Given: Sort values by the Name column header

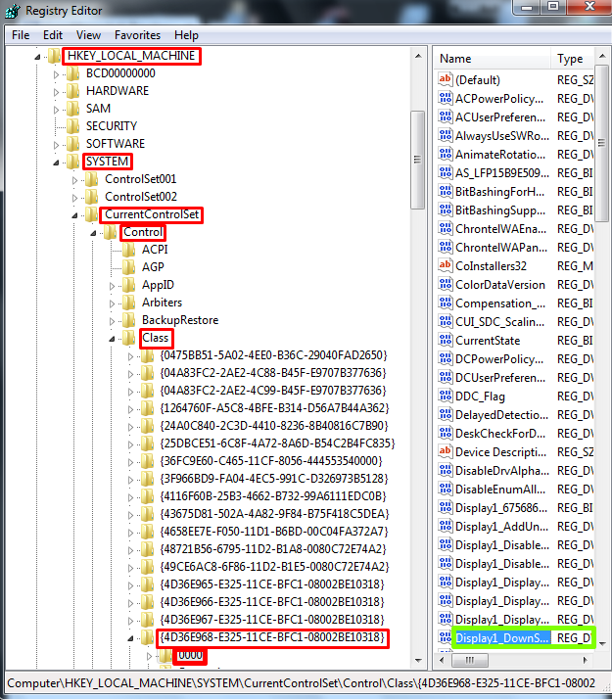Looking at the screenshot, I should point(492,59).
